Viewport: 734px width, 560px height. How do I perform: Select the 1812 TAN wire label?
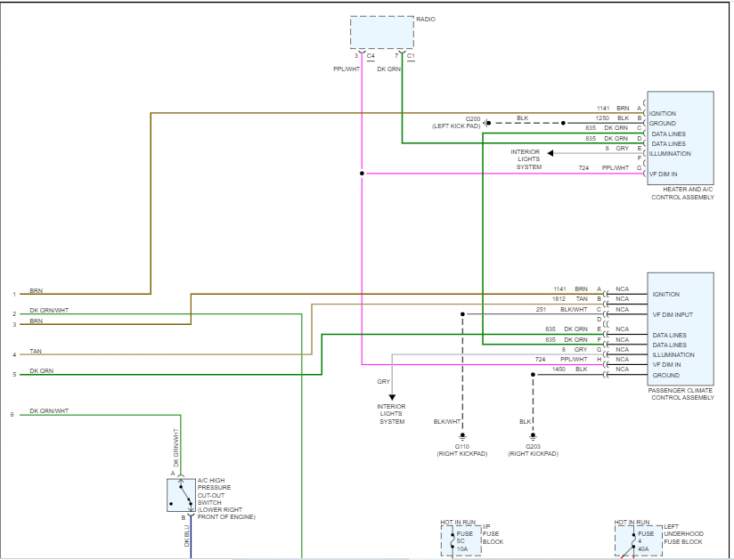click(570, 299)
